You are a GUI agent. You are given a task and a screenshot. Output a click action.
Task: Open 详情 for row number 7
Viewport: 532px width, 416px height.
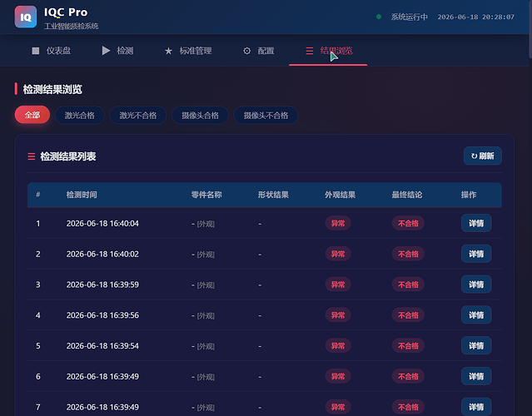pos(476,407)
